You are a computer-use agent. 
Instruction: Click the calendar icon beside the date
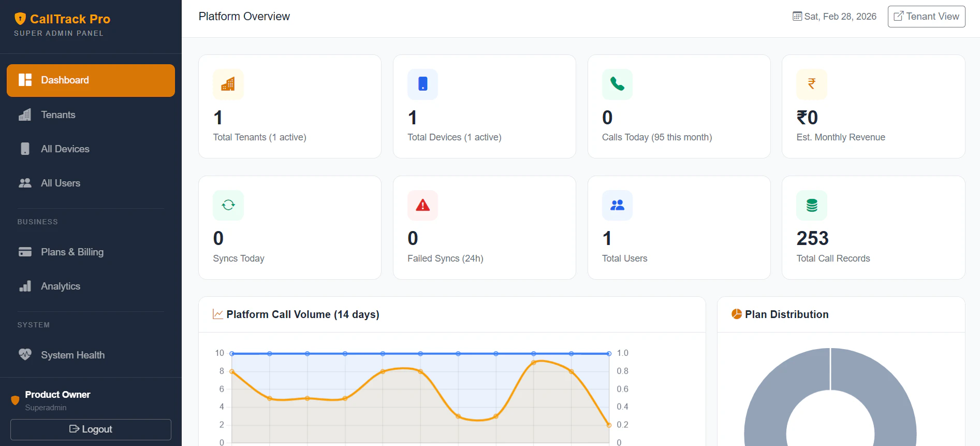tap(797, 17)
